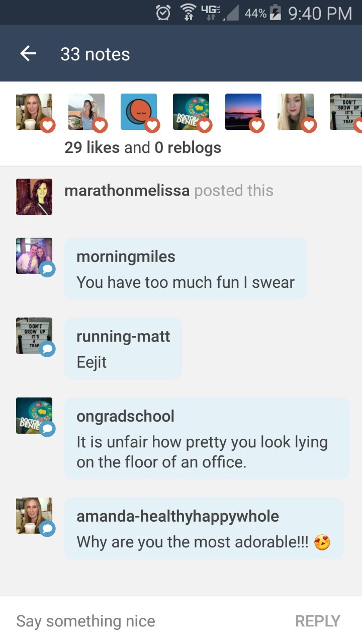
Task: Tap ongradschool's avatar beside the reply
Action: [x=34, y=416]
